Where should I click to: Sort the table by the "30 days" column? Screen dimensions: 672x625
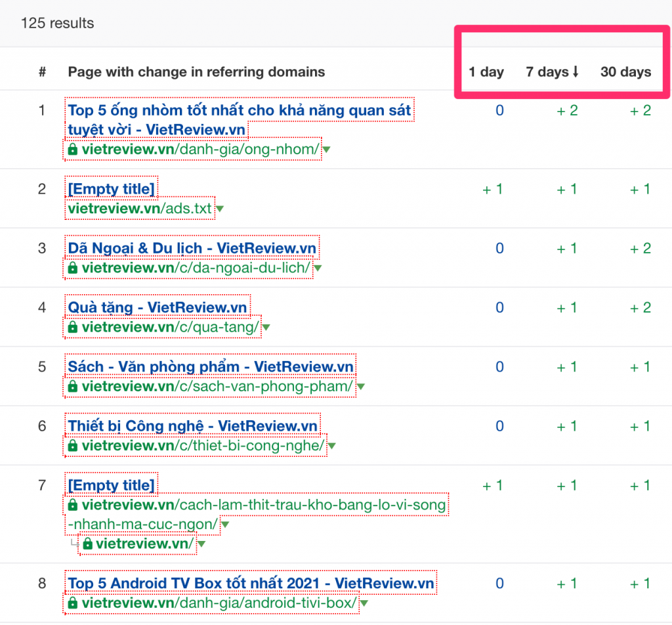(x=625, y=72)
